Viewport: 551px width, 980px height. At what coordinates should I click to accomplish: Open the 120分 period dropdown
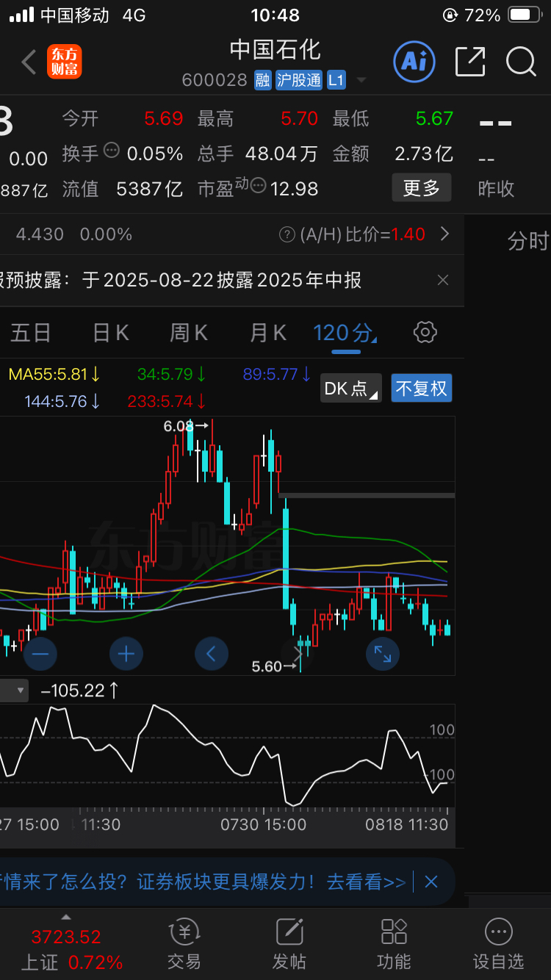(345, 334)
